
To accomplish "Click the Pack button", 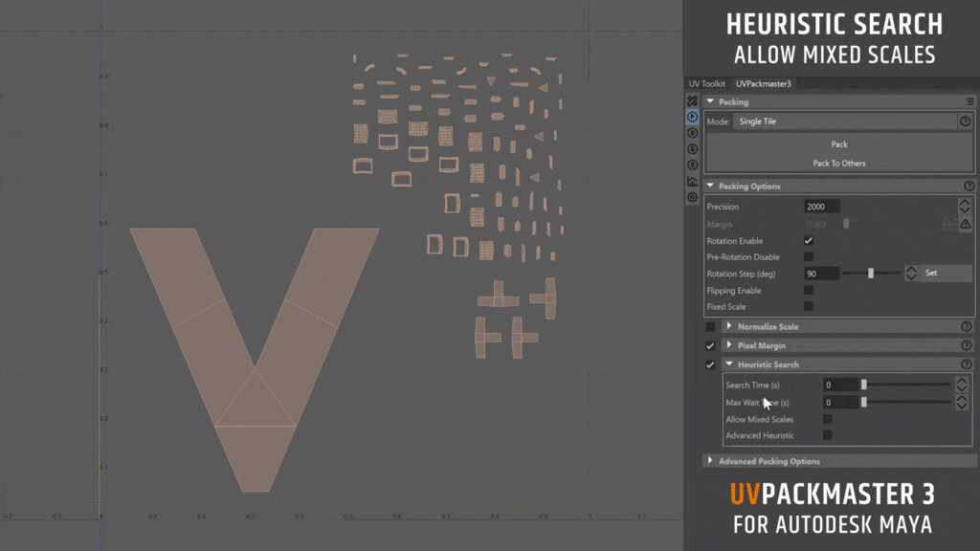I will 838,143.
